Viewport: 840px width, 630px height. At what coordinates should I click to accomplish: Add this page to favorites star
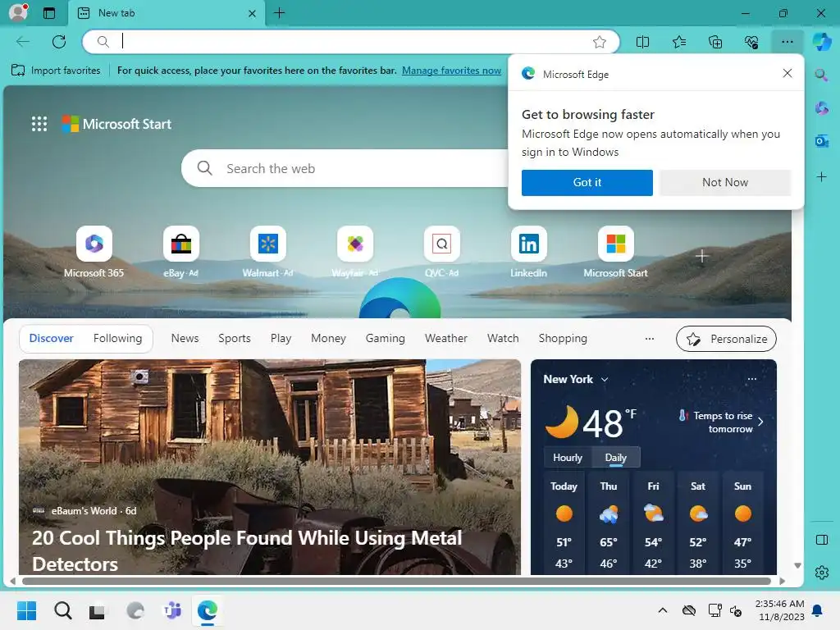pyautogui.click(x=600, y=42)
